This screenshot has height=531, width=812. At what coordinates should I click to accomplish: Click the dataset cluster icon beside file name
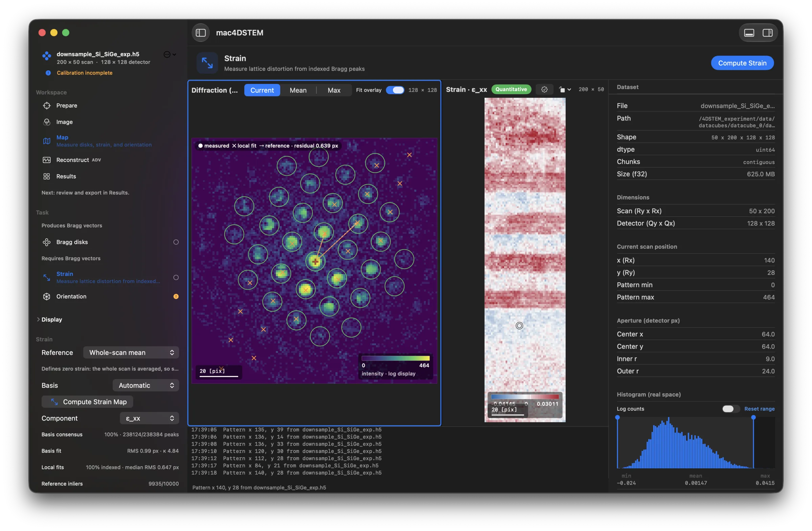click(47, 56)
